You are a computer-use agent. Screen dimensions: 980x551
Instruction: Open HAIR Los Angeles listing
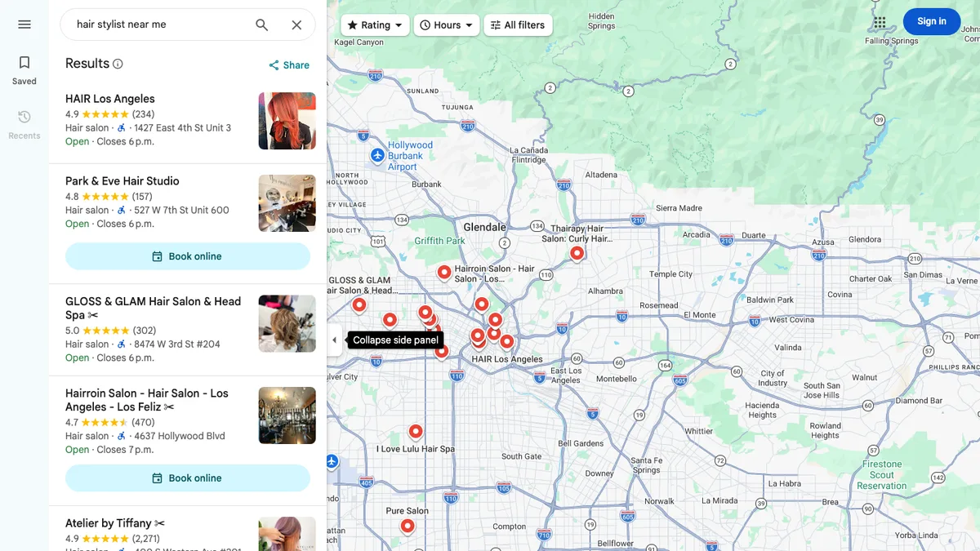[110, 99]
